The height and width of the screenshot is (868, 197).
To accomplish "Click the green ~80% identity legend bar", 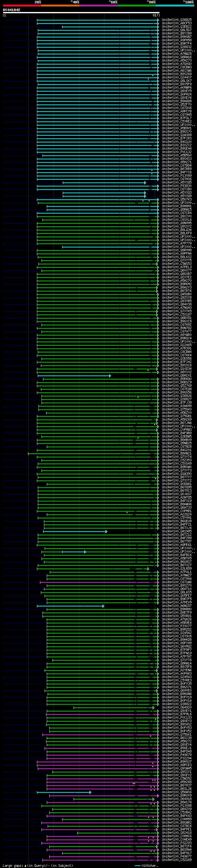I will [x=137, y=6].
